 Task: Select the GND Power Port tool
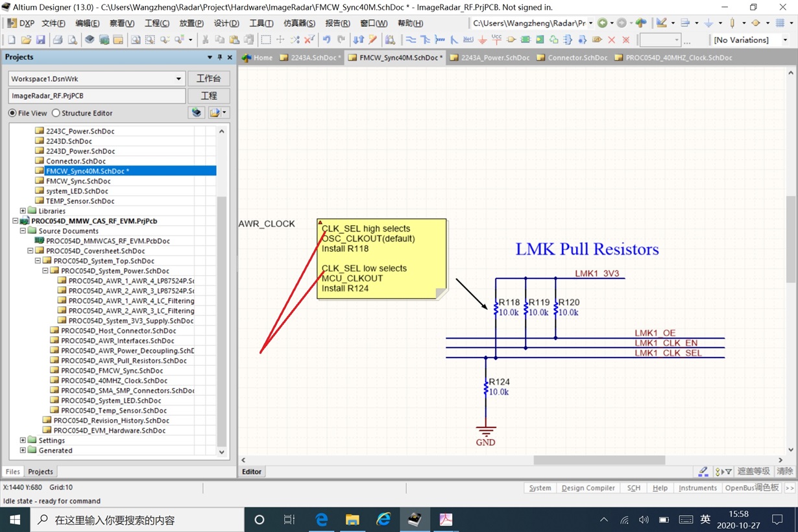482,40
